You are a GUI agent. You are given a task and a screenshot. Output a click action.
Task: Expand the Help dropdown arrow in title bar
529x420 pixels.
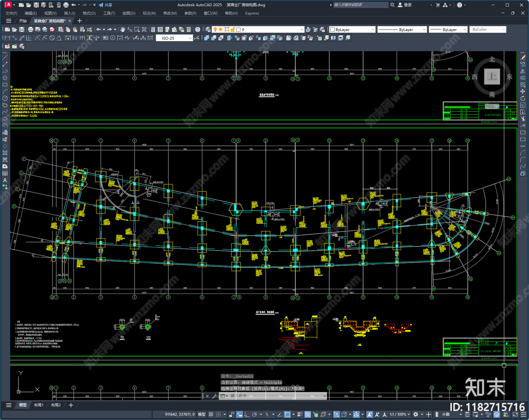(465, 5)
